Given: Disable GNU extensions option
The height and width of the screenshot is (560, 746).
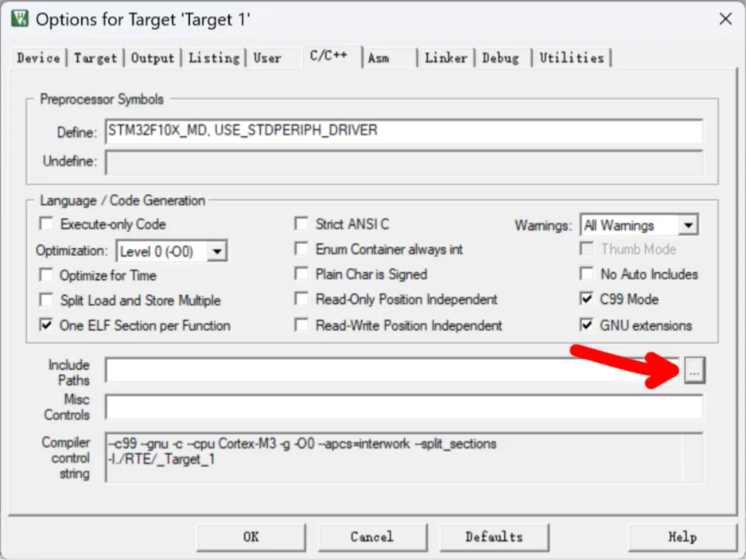Looking at the screenshot, I should click(x=587, y=325).
